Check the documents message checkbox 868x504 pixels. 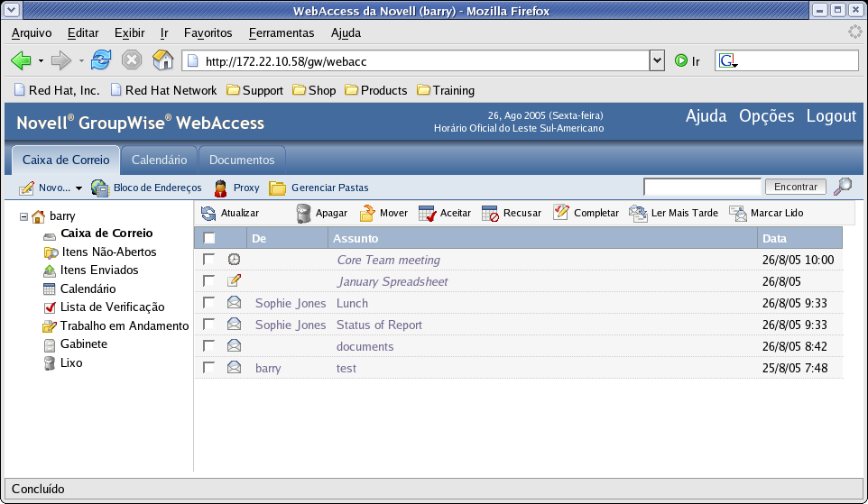pos(208,345)
